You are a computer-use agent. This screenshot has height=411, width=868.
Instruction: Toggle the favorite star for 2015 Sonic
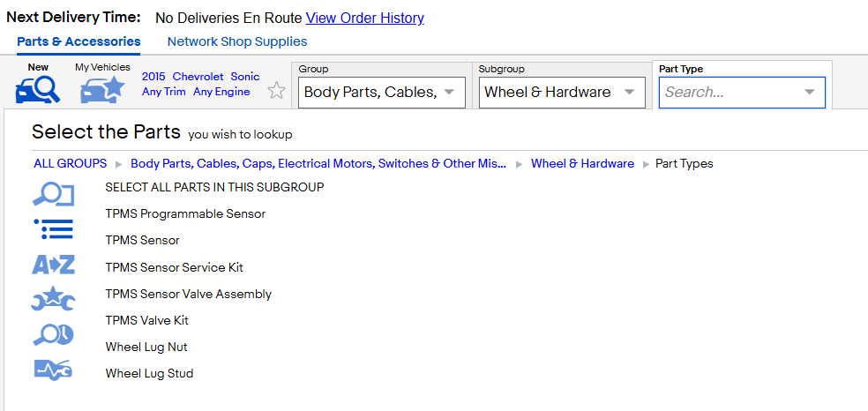click(x=277, y=91)
